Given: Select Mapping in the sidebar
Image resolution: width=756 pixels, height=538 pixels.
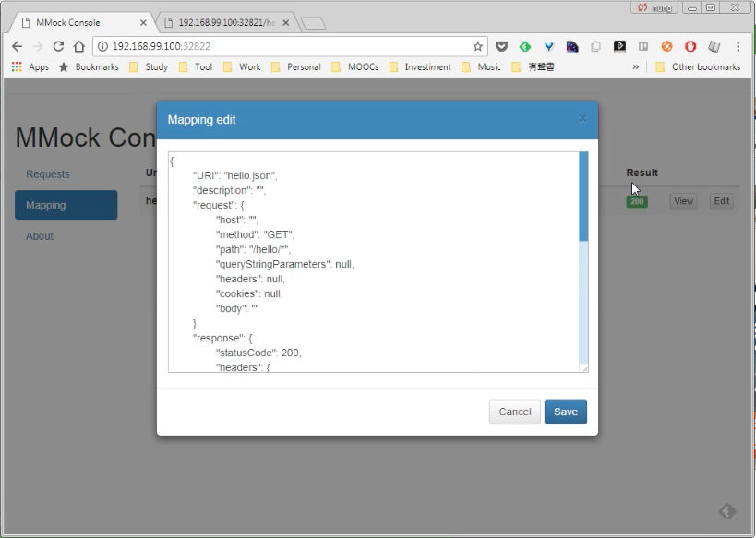Looking at the screenshot, I should pyautogui.click(x=66, y=205).
